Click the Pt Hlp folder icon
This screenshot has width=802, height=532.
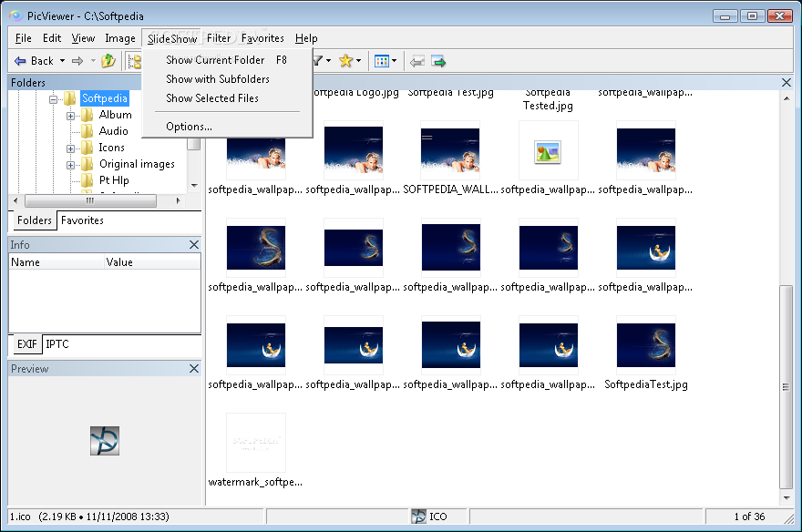point(87,180)
